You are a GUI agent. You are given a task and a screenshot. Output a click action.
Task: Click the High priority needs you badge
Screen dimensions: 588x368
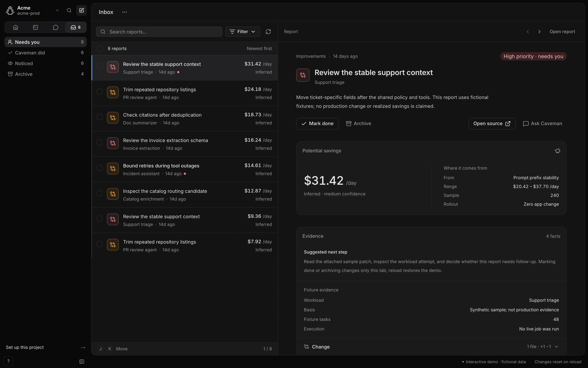(533, 56)
